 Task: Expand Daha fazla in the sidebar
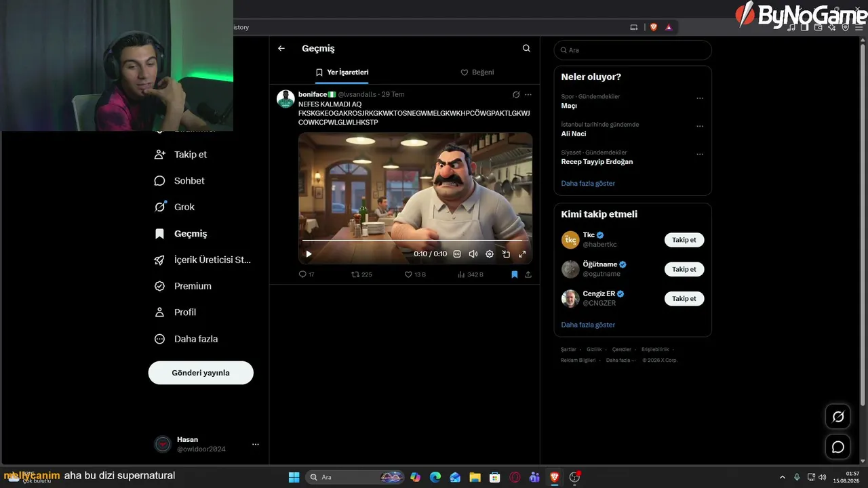point(186,339)
